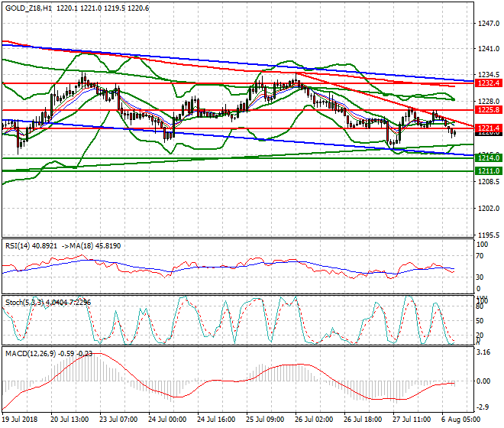Viewport: 504px width, 428px height.
Task: Click the 1202.0 price axis value
Action: (x=489, y=208)
